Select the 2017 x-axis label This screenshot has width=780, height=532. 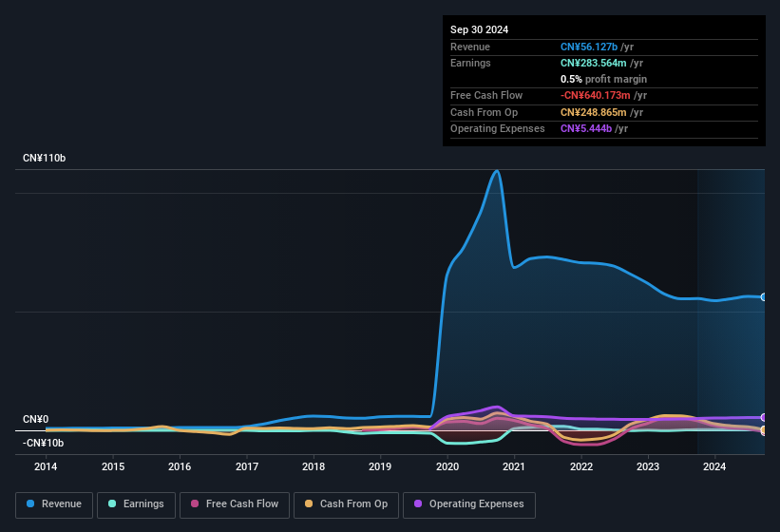[x=247, y=466]
